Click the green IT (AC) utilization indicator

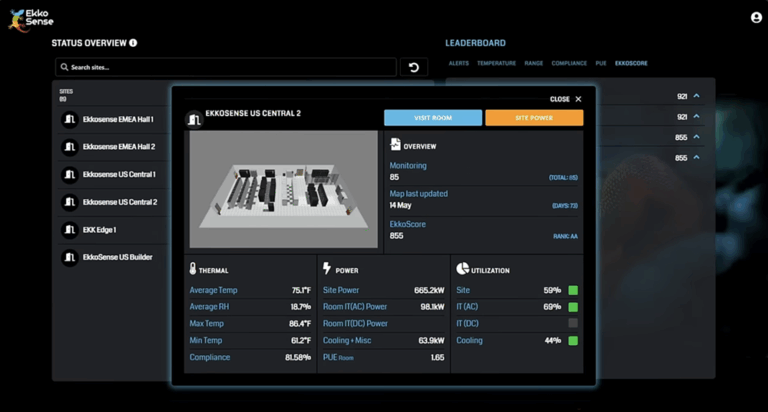573,307
